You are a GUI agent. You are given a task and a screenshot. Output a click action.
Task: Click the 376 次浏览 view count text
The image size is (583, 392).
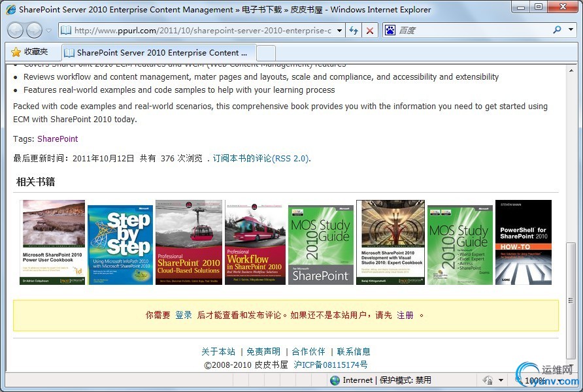pos(182,159)
